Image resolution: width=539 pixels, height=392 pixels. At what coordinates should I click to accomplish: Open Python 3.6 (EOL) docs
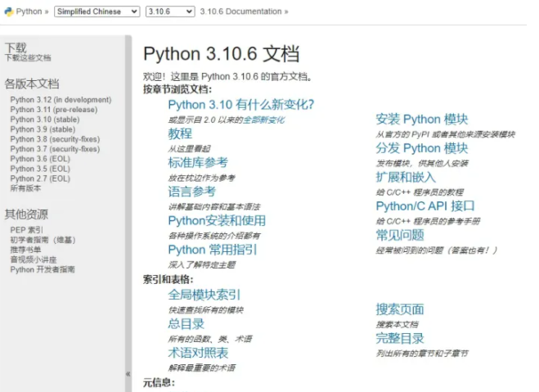pyautogui.click(x=40, y=159)
